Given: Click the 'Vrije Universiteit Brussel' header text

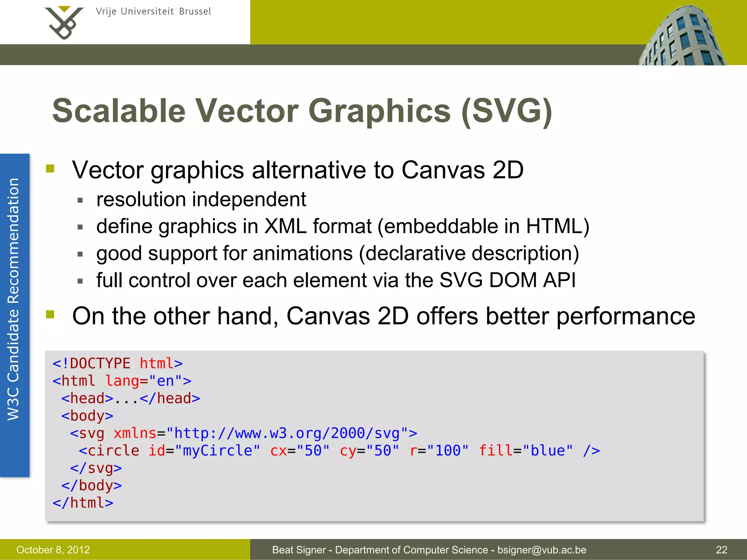Looking at the screenshot, I should tap(154, 12).
